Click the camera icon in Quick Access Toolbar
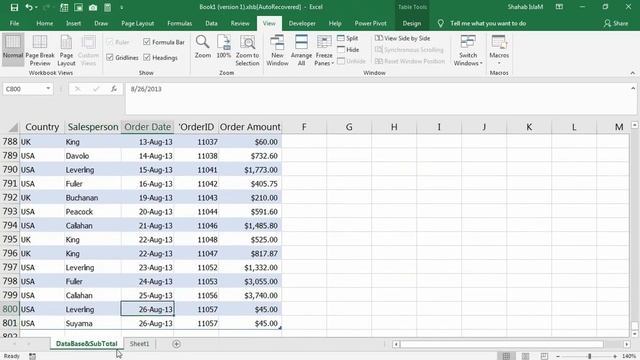Image resolution: width=640 pixels, height=360 pixels. (x=93, y=7)
